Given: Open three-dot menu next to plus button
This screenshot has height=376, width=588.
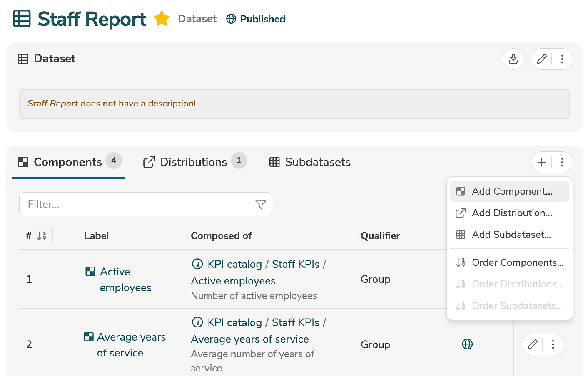Looking at the screenshot, I should coord(562,162).
